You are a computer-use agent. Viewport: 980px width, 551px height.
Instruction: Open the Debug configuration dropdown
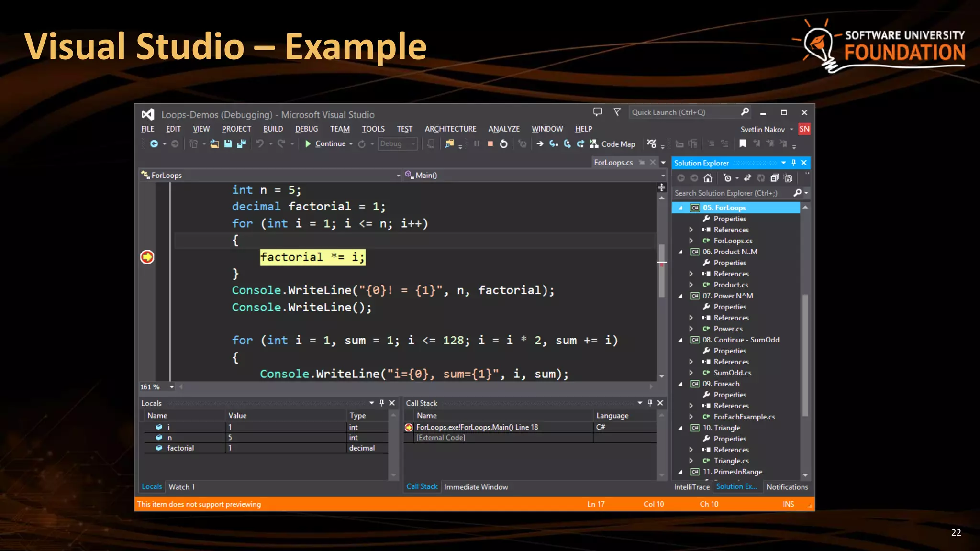[x=398, y=144]
